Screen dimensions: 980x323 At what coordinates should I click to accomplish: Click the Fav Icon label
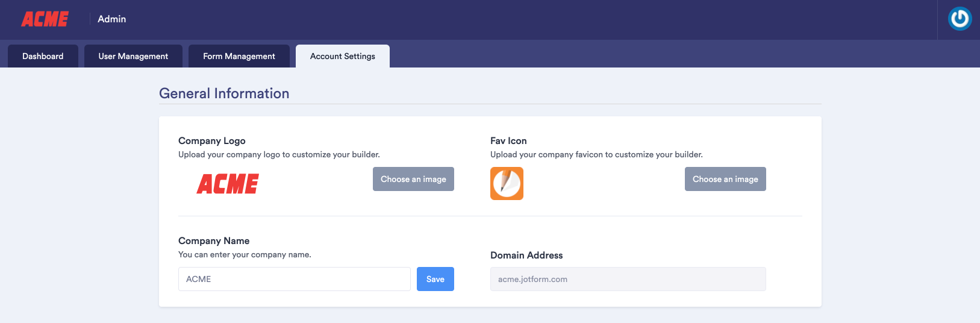click(508, 140)
